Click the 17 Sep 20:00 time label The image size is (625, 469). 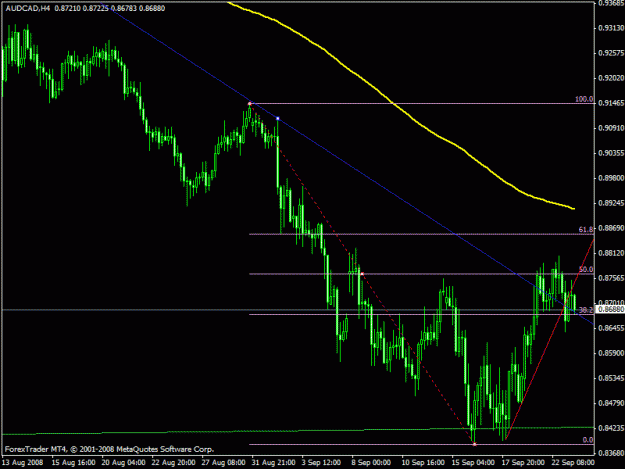tap(523, 463)
